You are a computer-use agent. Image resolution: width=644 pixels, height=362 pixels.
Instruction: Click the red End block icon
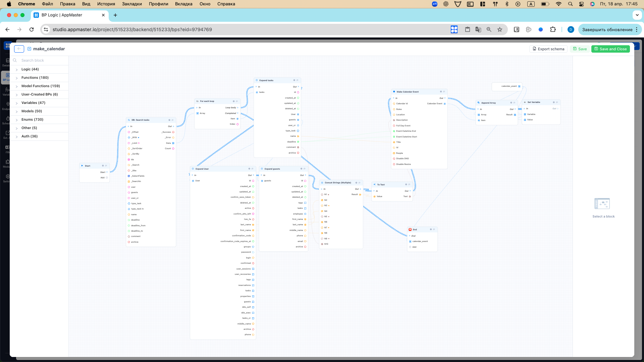pos(410,229)
